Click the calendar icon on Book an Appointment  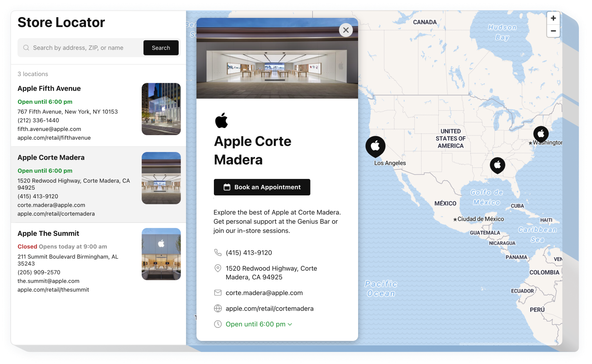coord(227,187)
